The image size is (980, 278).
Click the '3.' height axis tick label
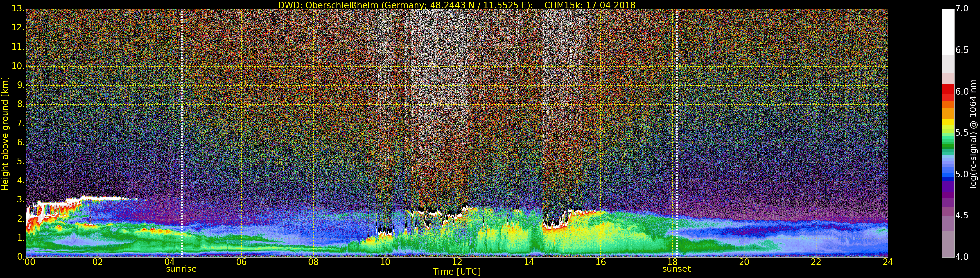pos(21,200)
